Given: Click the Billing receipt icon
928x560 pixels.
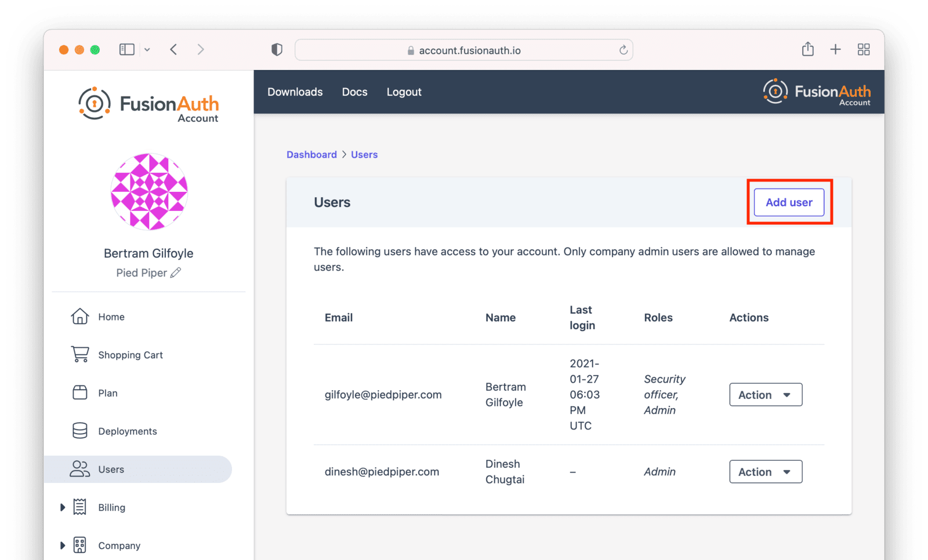Looking at the screenshot, I should point(79,507).
